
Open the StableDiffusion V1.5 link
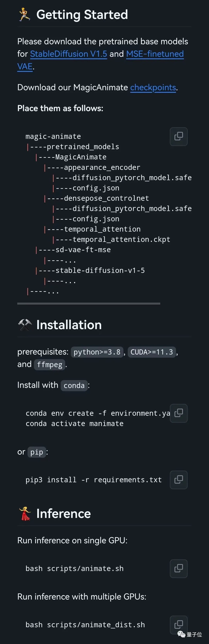[x=69, y=54]
